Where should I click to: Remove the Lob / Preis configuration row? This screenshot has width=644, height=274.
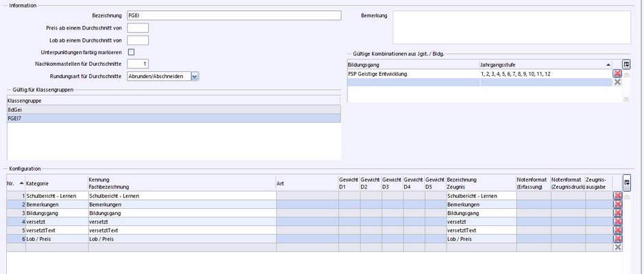click(x=618, y=238)
